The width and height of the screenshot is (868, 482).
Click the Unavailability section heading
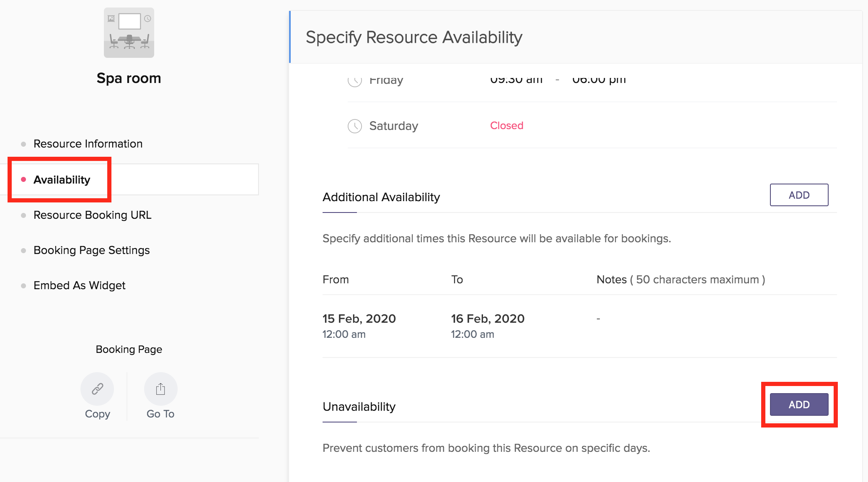pyautogui.click(x=359, y=407)
